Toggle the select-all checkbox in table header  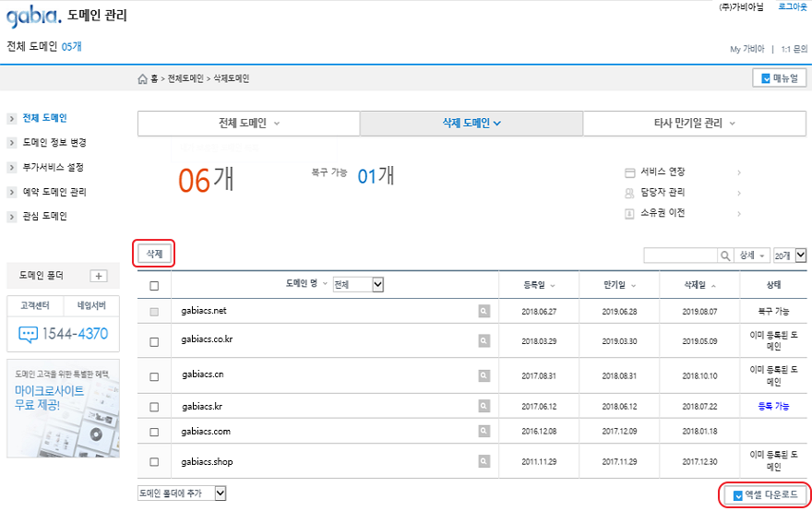click(154, 286)
